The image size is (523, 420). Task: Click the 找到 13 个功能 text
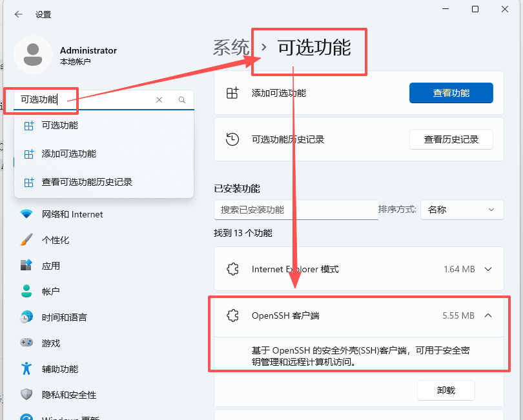click(x=243, y=233)
